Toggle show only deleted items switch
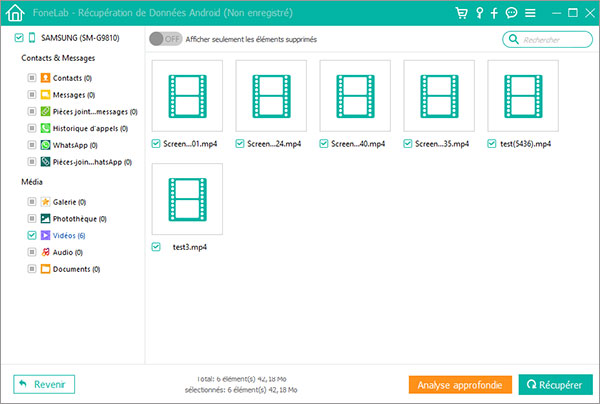The height and width of the screenshot is (404, 600). tap(164, 39)
